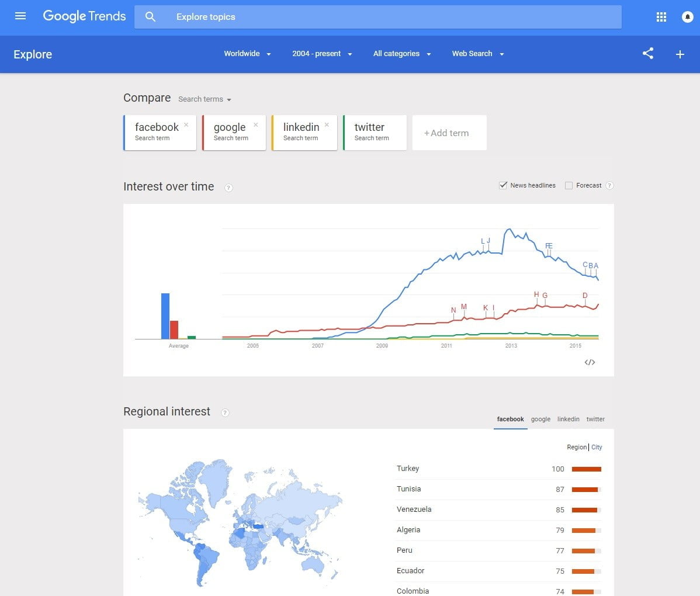The height and width of the screenshot is (596, 700).
Task: Click news headline marker N
Action: coord(453,310)
